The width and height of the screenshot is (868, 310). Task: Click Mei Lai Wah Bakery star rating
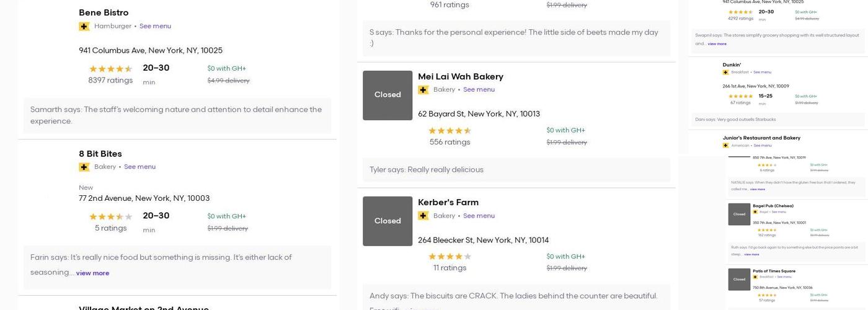click(x=449, y=131)
